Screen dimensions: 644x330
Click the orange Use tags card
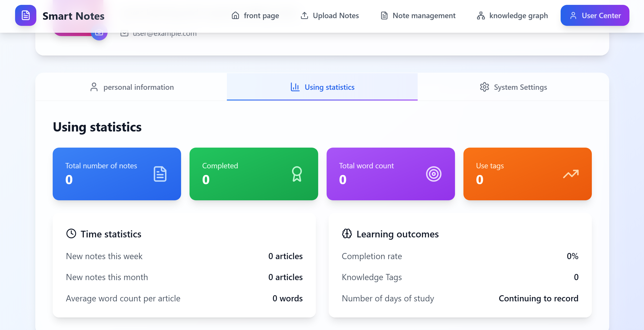pos(527,174)
